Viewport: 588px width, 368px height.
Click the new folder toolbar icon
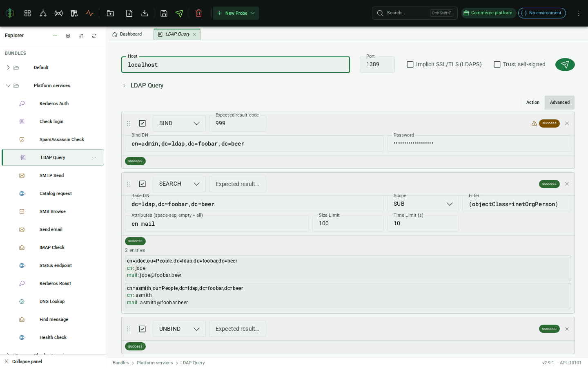coord(110,13)
